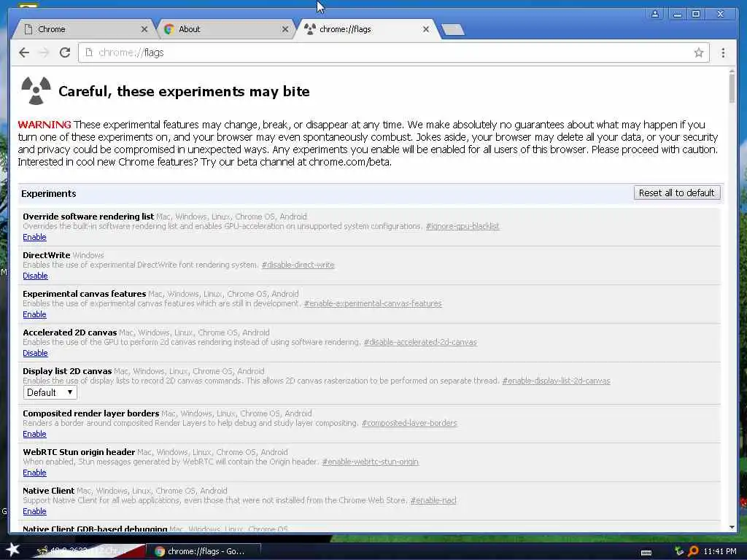The width and height of the screenshot is (747, 560).
Task: Click the 'Experiments' section heading
Action: [x=49, y=193]
